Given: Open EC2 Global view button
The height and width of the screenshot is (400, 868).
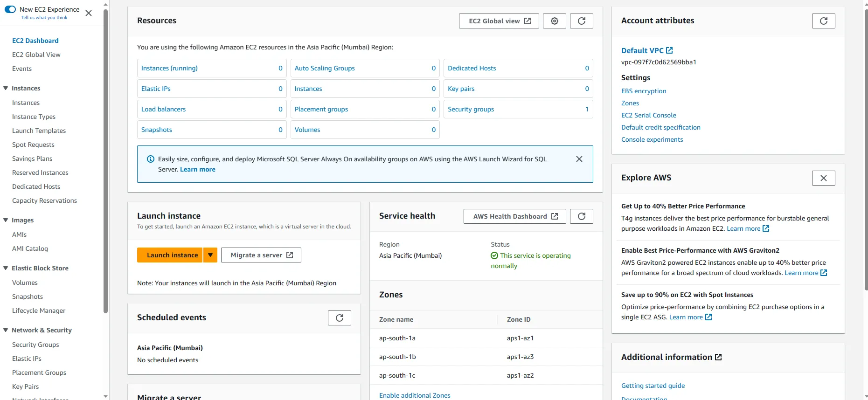Looking at the screenshot, I should (499, 21).
